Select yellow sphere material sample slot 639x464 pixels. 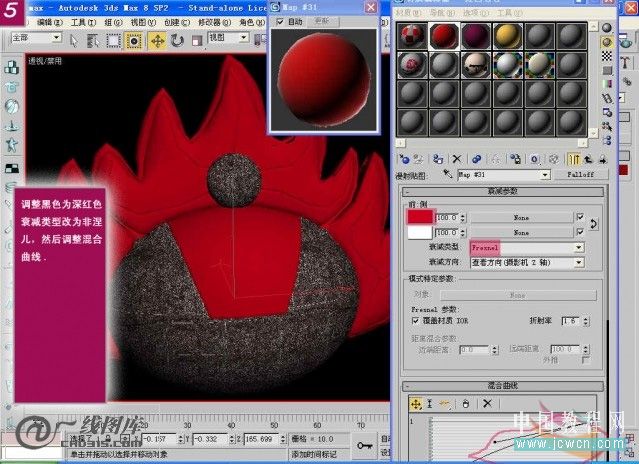507,36
